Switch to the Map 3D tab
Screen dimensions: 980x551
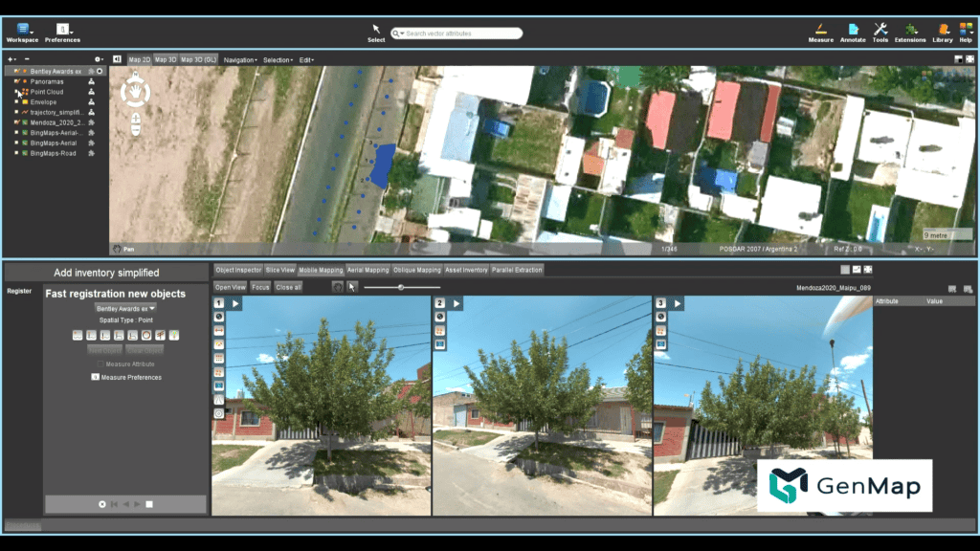click(x=166, y=59)
